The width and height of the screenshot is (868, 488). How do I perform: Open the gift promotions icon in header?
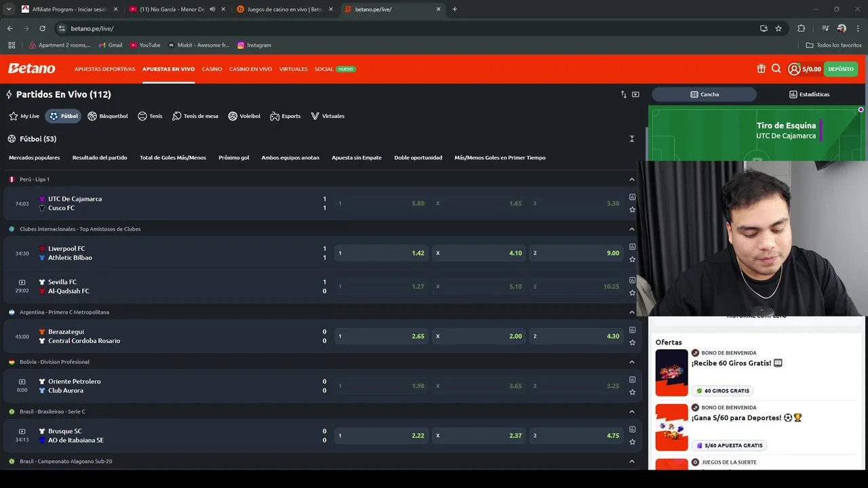click(x=762, y=68)
